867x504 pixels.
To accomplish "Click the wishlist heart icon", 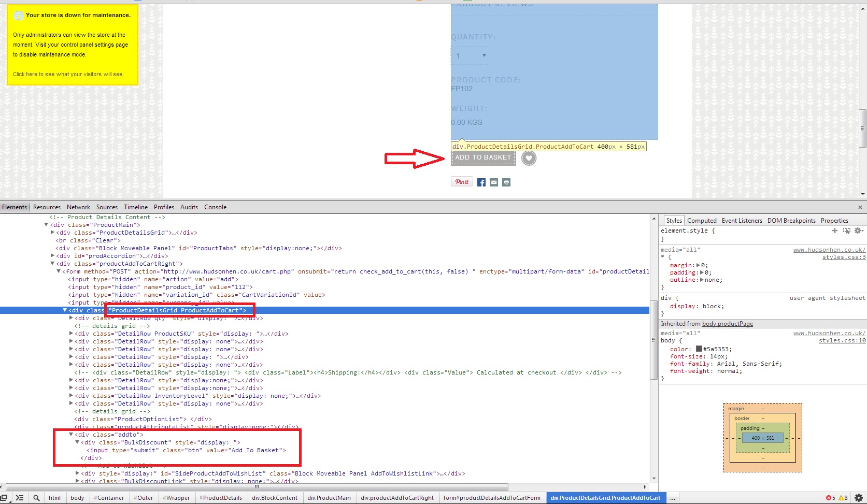I will pyautogui.click(x=529, y=158).
